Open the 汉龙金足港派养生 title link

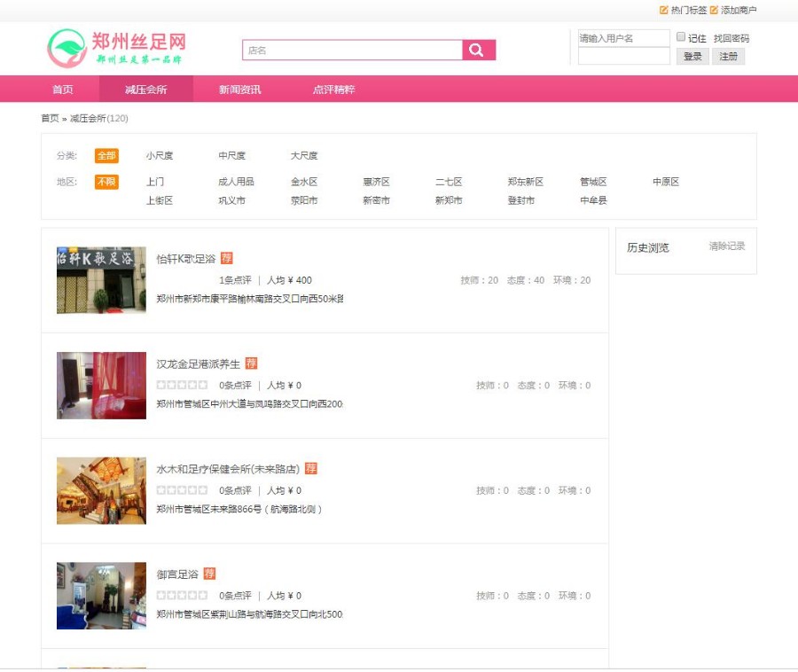[198, 363]
